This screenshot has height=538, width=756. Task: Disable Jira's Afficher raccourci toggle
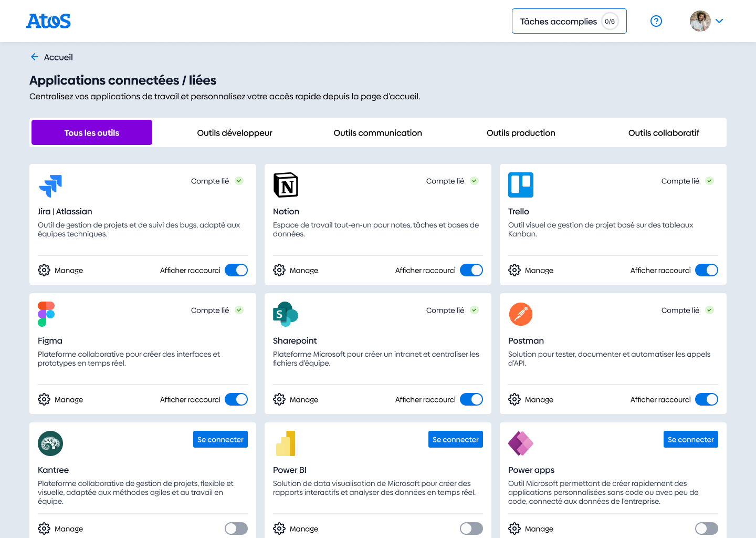(236, 270)
